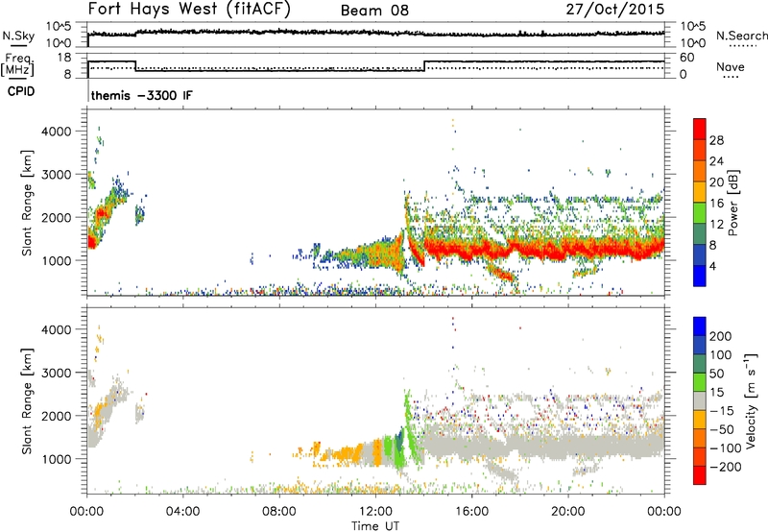Viewport: 768px width, 532px height.
Task: Click the 'Fort Hays West (fitACF)' title
Action: click(x=189, y=9)
